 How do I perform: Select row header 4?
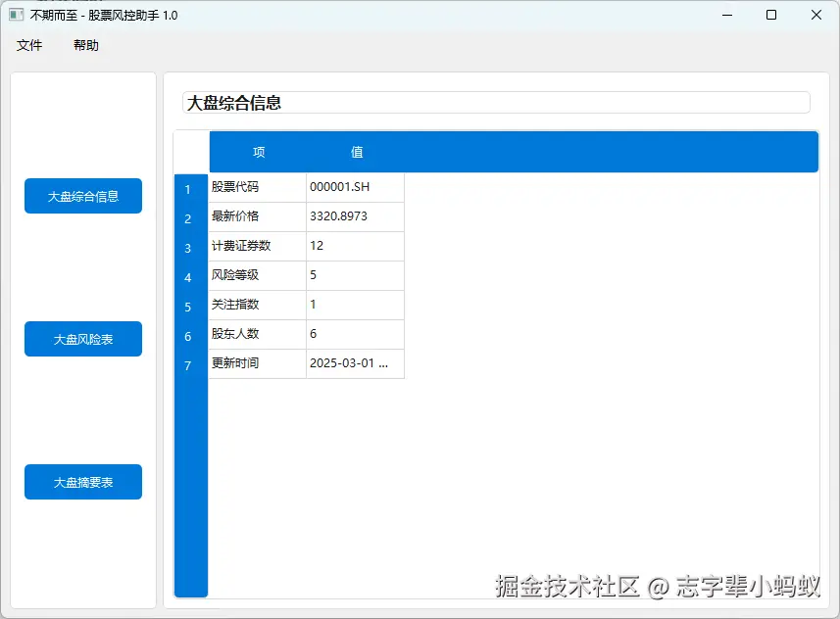point(191,277)
